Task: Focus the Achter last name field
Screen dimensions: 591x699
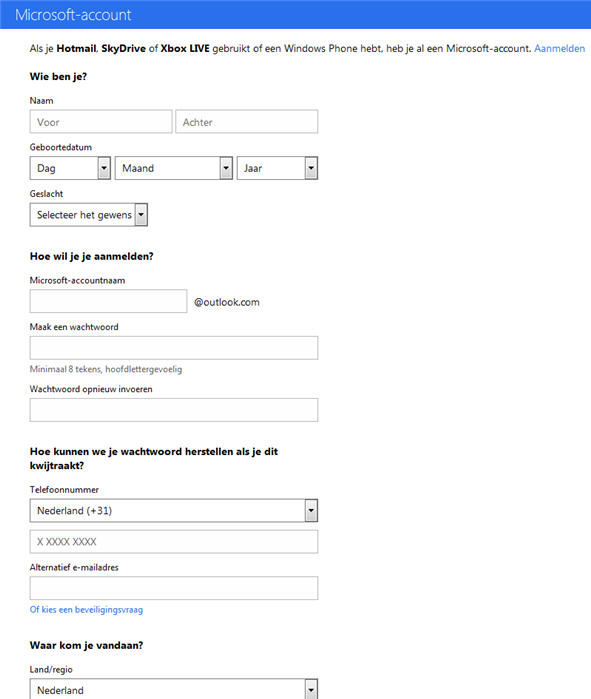Action: pyautogui.click(x=246, y=122)
